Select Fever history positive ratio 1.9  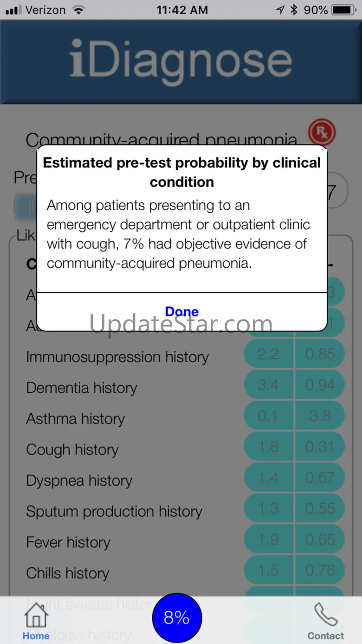point(269,539)
